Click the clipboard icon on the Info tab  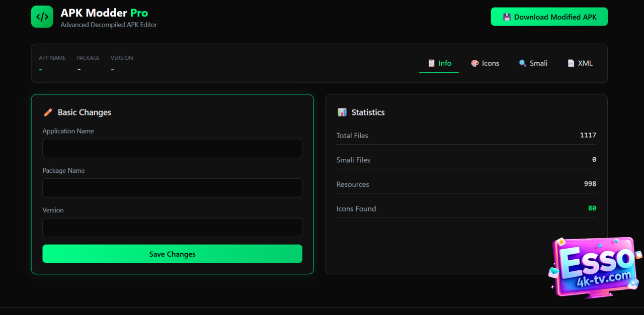click(431, 63)
